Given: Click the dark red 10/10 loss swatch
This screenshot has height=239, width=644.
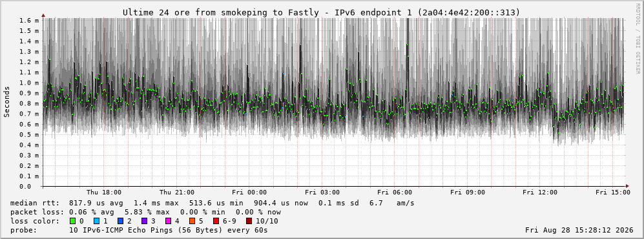Looking at the screenshot, I should [x=249, y=221].
